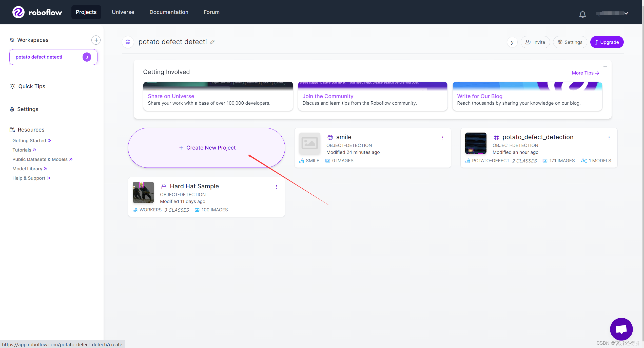Open three-dot menu on potato_defect_detection project
Viewport: 644px width, 348px height.
coord(609,138)
